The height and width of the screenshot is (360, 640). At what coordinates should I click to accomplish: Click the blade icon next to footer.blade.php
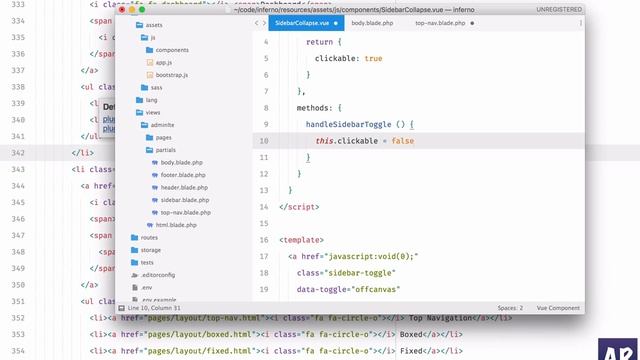point(155,175)
